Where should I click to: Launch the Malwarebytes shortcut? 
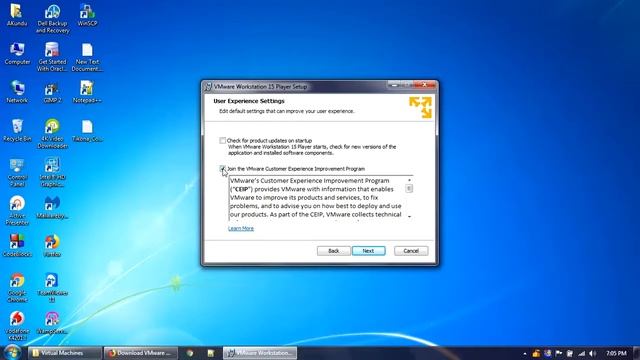pos(52,207)
